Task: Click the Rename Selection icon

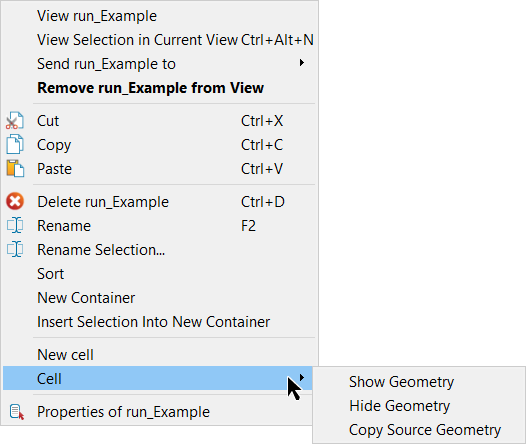Action: 15,249
